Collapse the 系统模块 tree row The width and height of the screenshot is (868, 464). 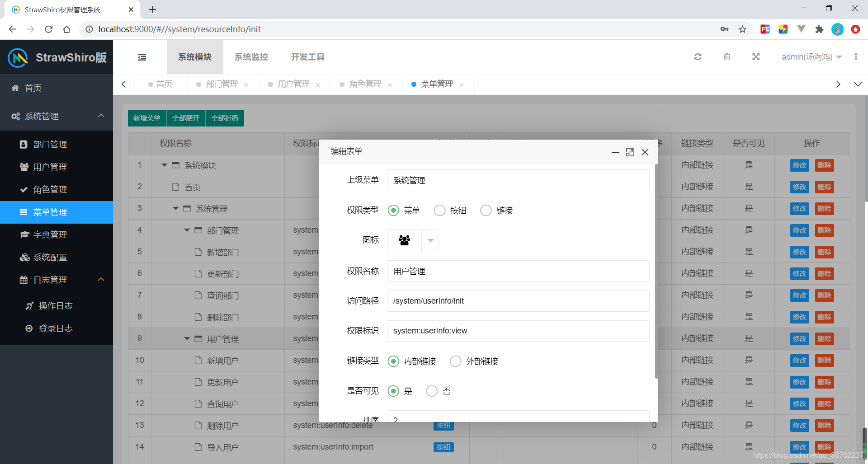(x=165, y=165)
